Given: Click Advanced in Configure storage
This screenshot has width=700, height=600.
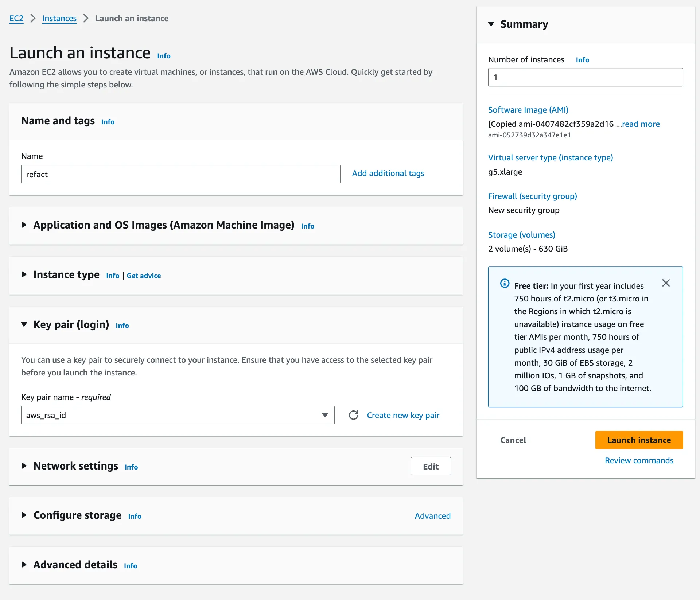Looking at the screenshot, I should click(432, 516).
